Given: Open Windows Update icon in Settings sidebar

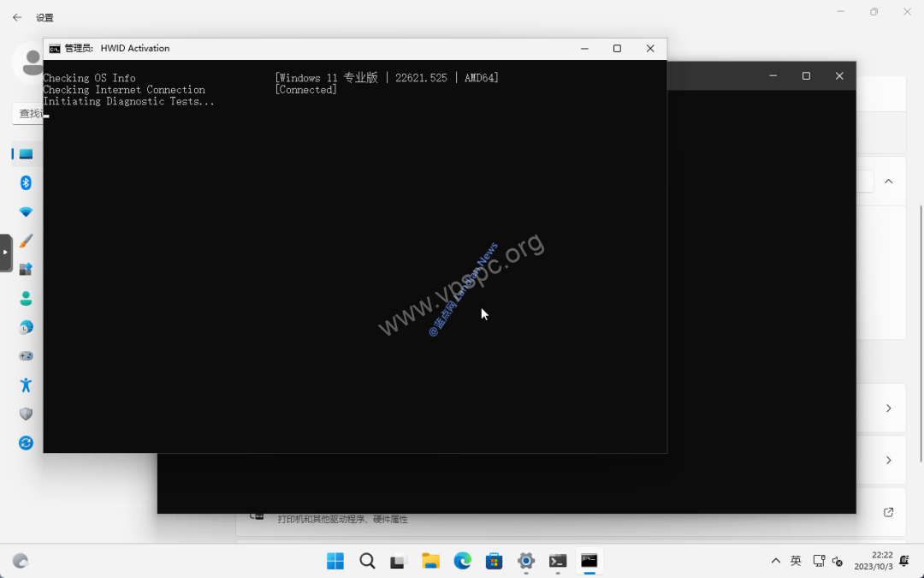Looking at the screenshot, I should (x=26, y=443).
